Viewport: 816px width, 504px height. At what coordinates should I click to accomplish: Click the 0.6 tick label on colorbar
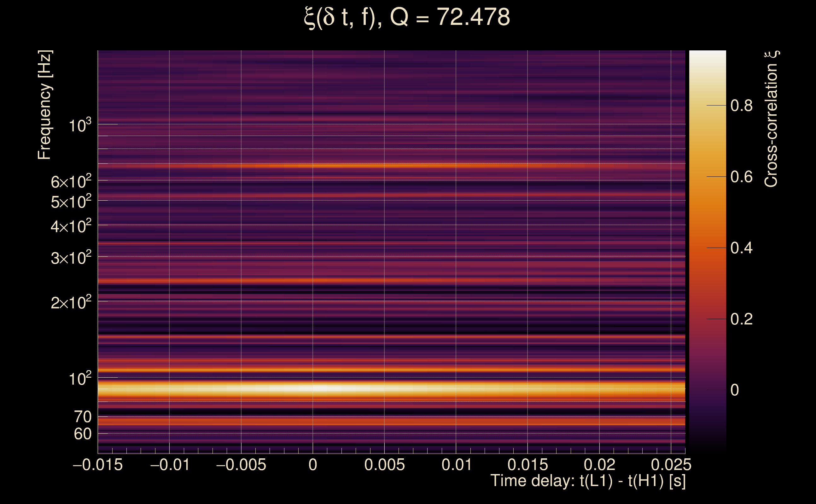tap(741, 177)
